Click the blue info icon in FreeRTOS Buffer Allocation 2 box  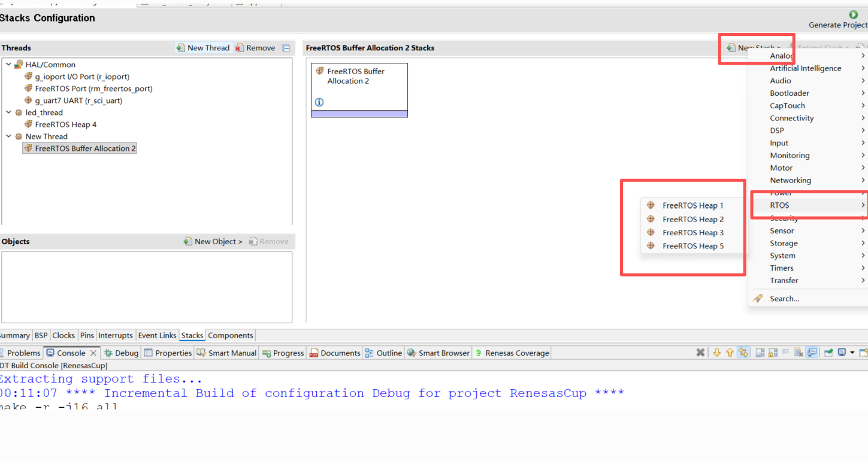pyautogui.click(x=319, y=102)
